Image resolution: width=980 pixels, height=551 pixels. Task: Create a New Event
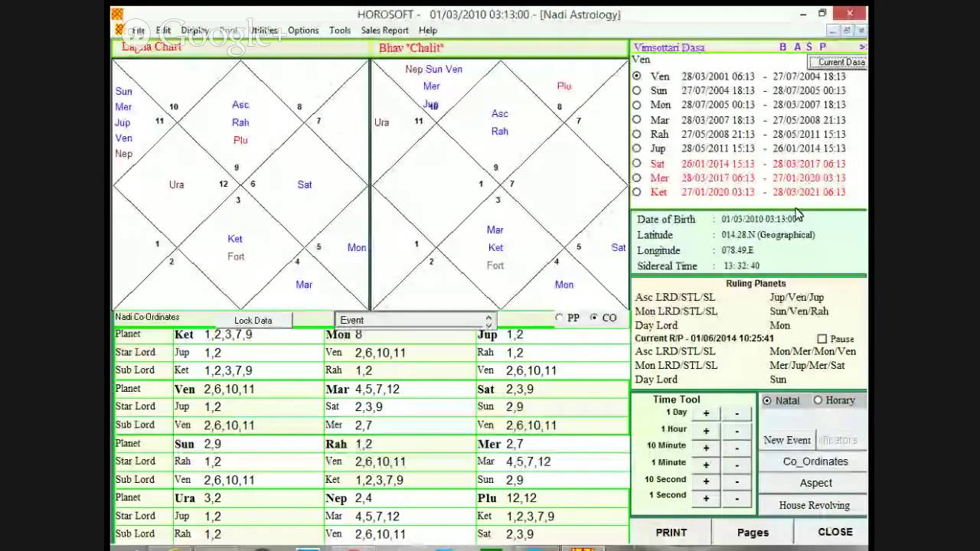click(786, 440)
